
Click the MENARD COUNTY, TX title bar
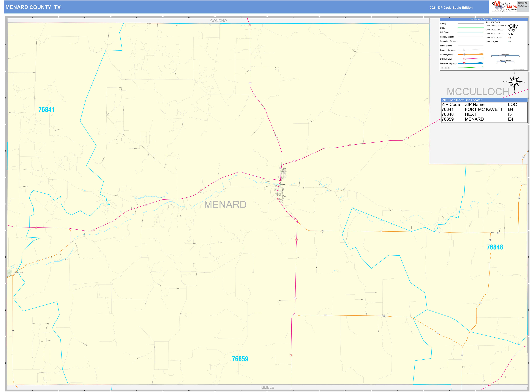(33, 7)
